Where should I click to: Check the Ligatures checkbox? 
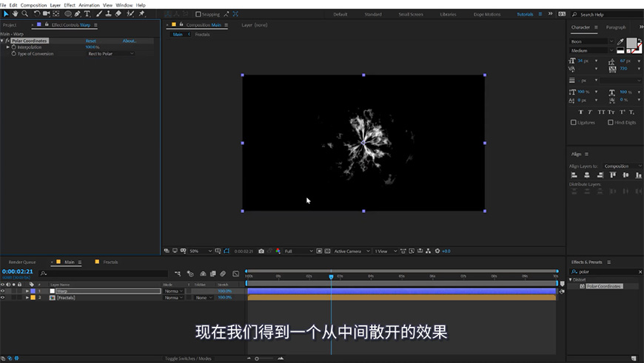tap(574, 122)
